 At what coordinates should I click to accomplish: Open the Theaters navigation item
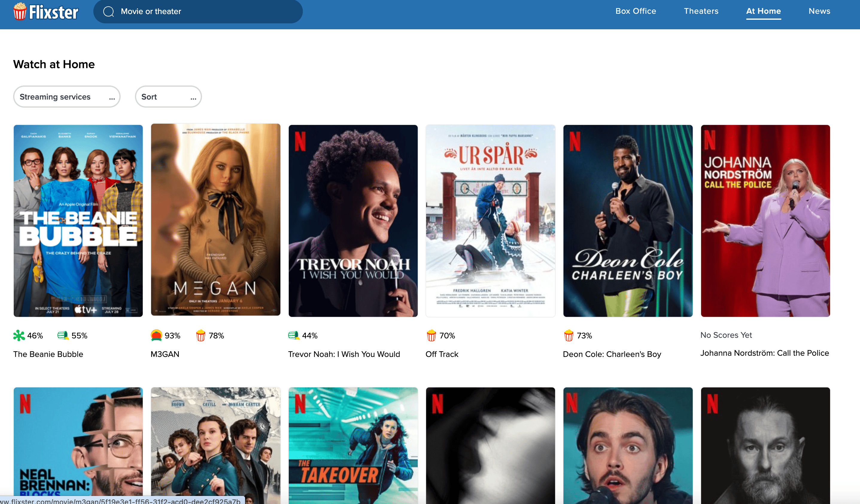tap(701, 11)
